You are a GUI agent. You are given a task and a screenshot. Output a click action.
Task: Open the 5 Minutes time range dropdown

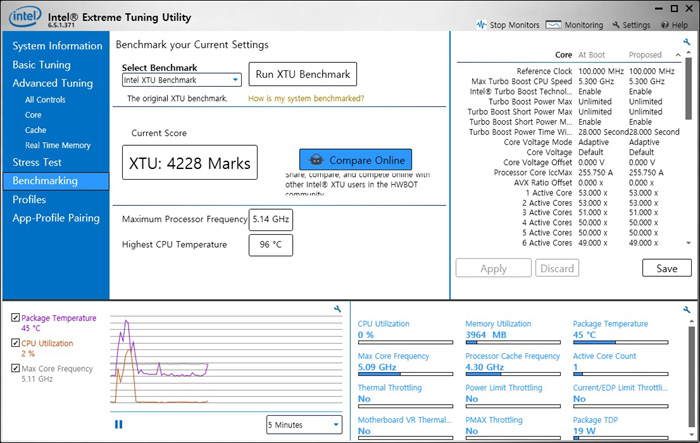click(x=304, y=425)
